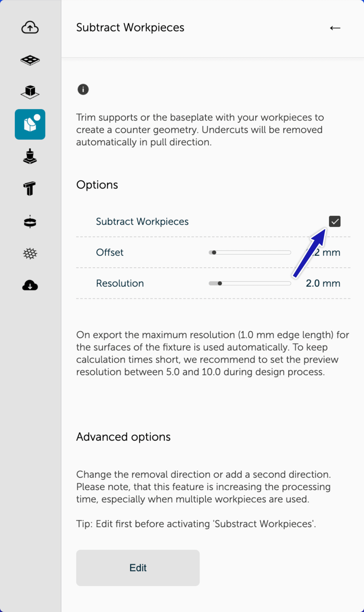Viewport: 364px width, 612px height.
Task: Click the Subtract Workpieces label beside checkbox
Action: click(x=142, y=222)
